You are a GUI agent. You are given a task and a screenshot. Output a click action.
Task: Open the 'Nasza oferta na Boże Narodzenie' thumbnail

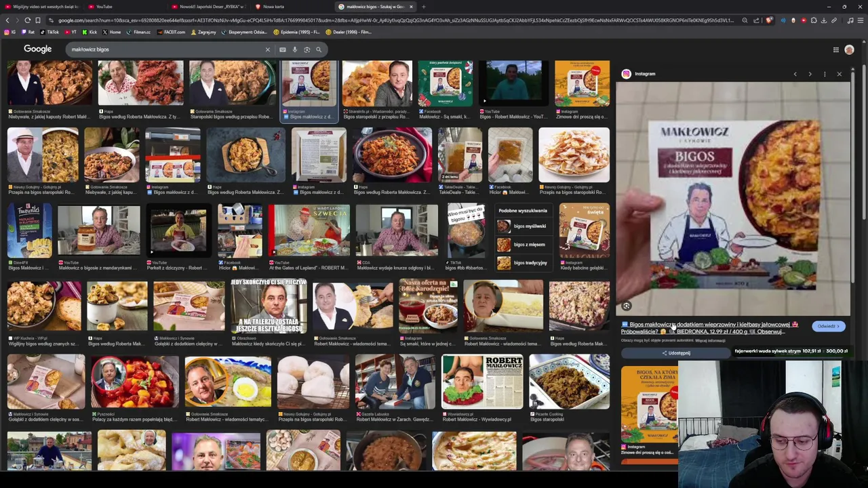click(x=428, y=306)
